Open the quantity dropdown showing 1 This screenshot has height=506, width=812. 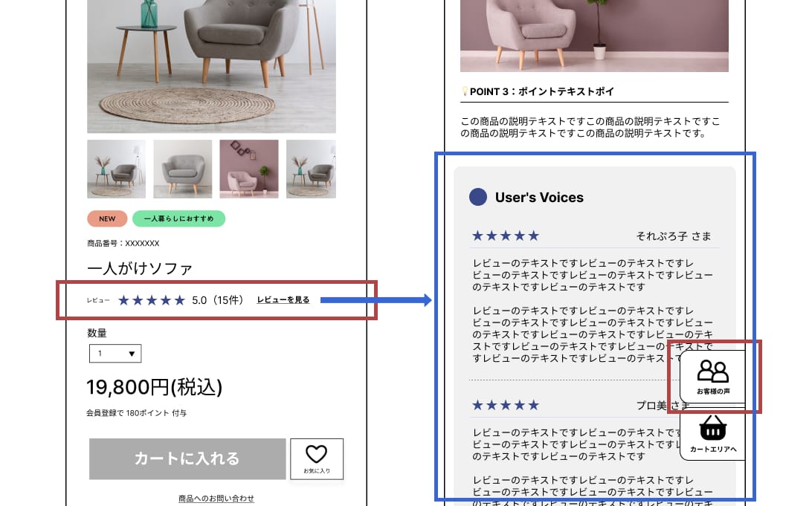point(115,354)
